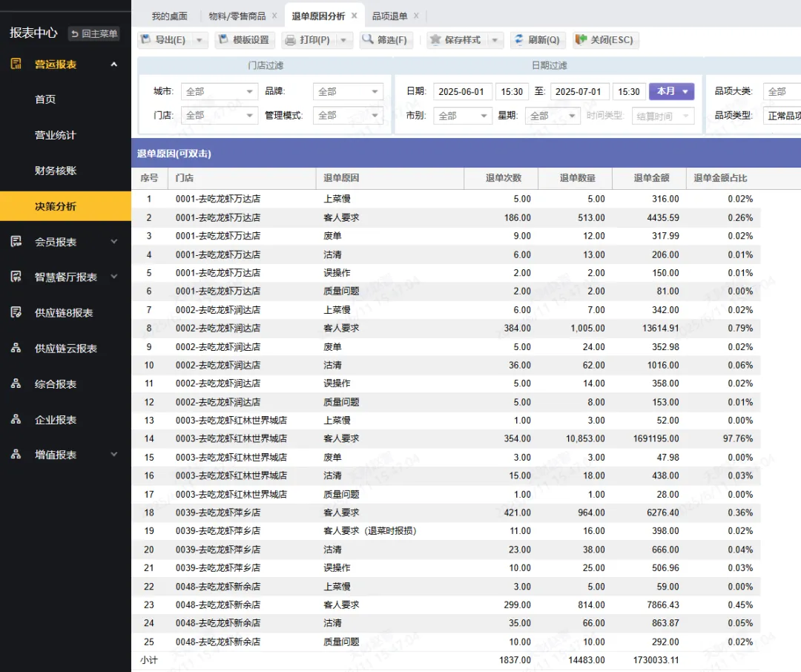The image size is (801, 672).
Task: Collapse the 营运报表 sidebar section
Action: tap(113, 65)
